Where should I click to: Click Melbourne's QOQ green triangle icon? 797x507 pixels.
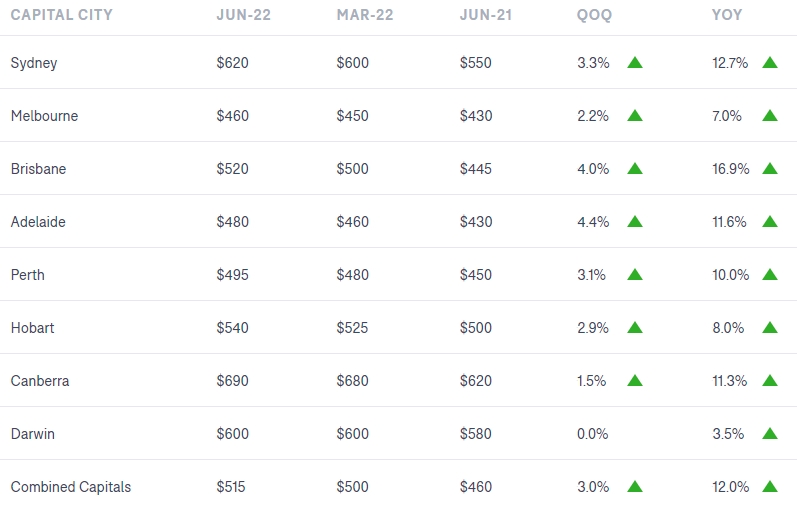pyautogui.click(x=635, y=115)
